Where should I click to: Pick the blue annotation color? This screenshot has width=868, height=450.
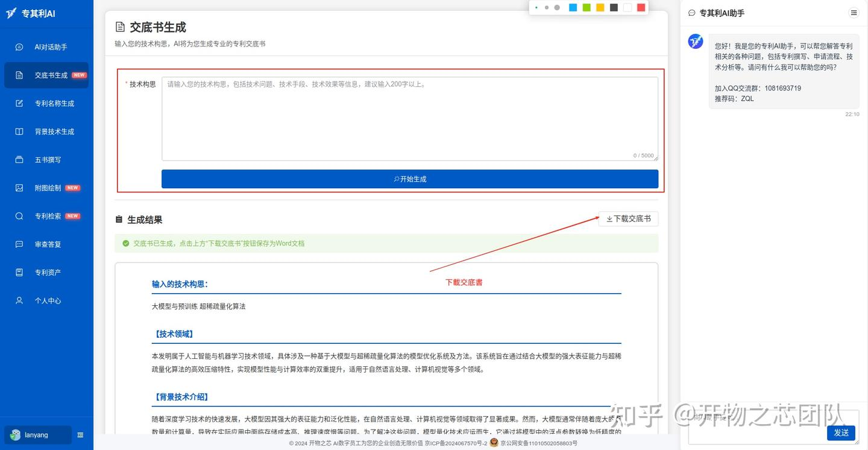click(573, 8)
